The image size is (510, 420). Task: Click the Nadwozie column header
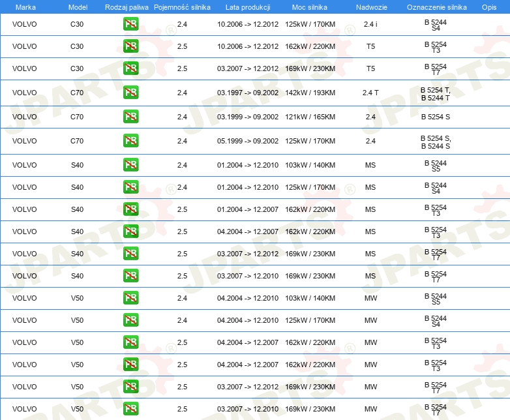click(370, 7)
